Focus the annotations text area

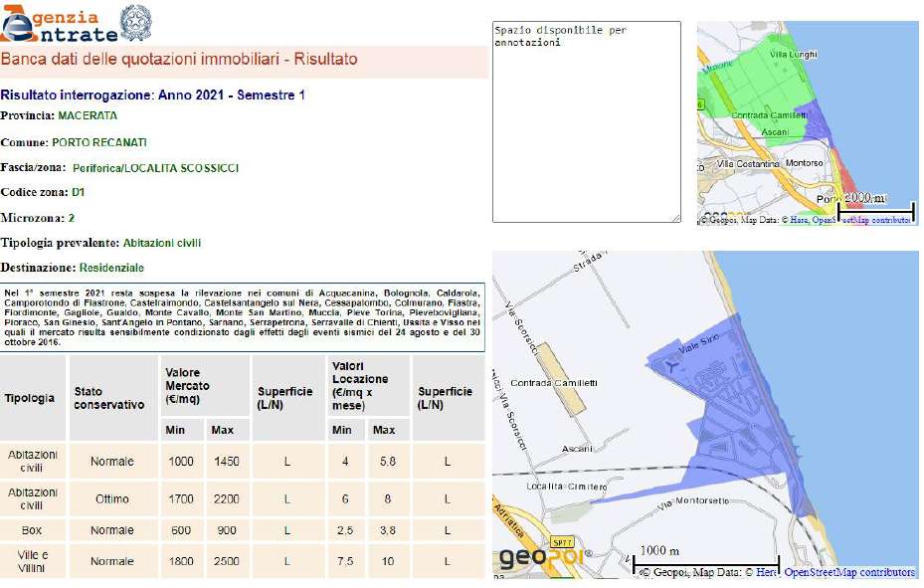(586, 121)
